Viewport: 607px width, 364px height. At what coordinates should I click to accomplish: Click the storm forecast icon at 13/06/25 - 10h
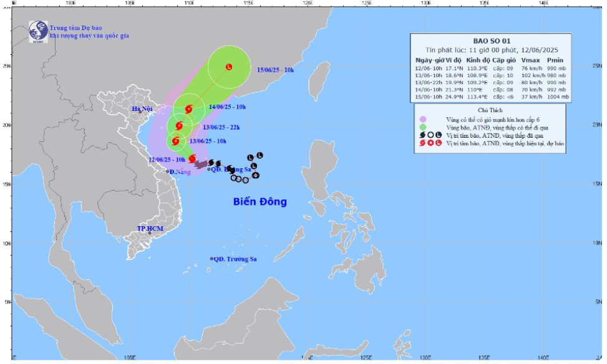(176, 141)
